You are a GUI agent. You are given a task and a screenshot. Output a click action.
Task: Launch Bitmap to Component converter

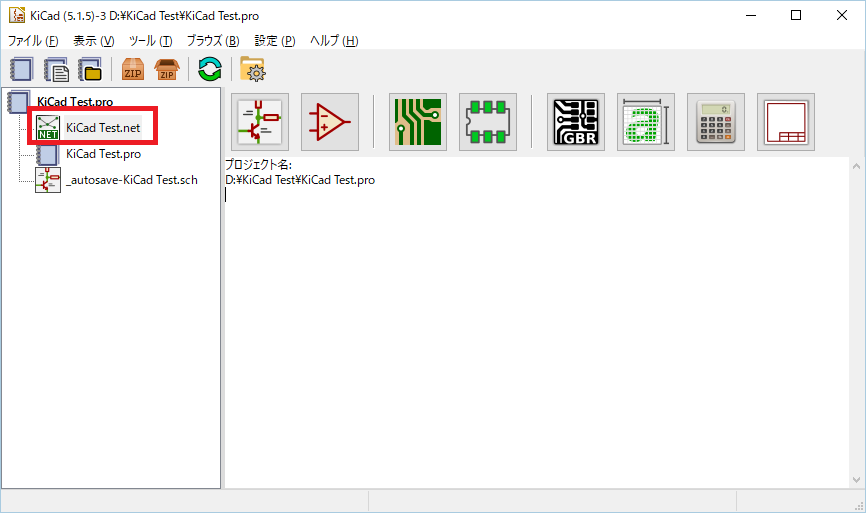(646, 122)
